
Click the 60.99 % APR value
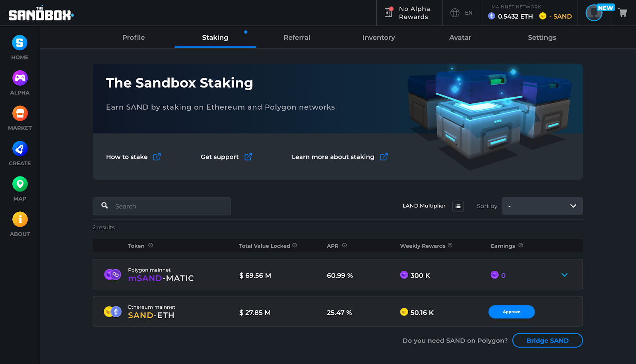coord(340,275)
